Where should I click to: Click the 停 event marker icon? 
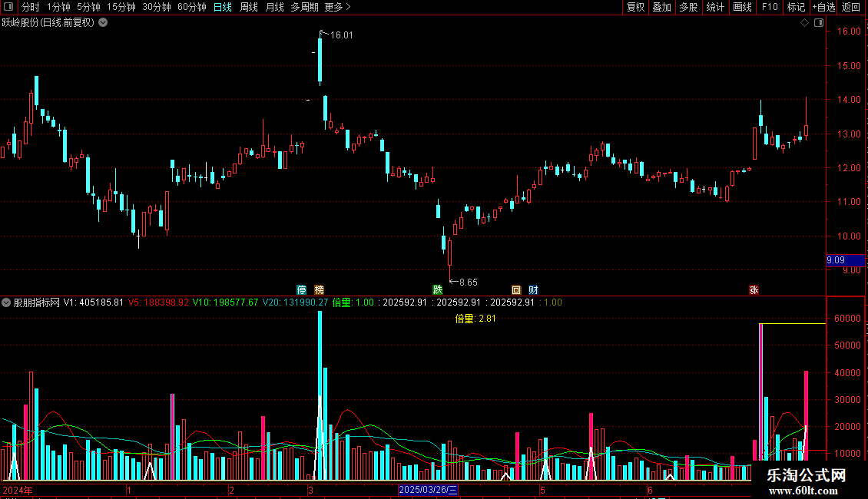point(301,289)
